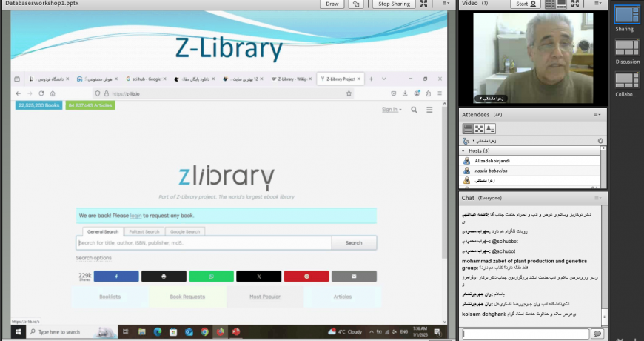Click the Facebook share button
Viewport: 644px width, 341px height.
click(116, 277)
